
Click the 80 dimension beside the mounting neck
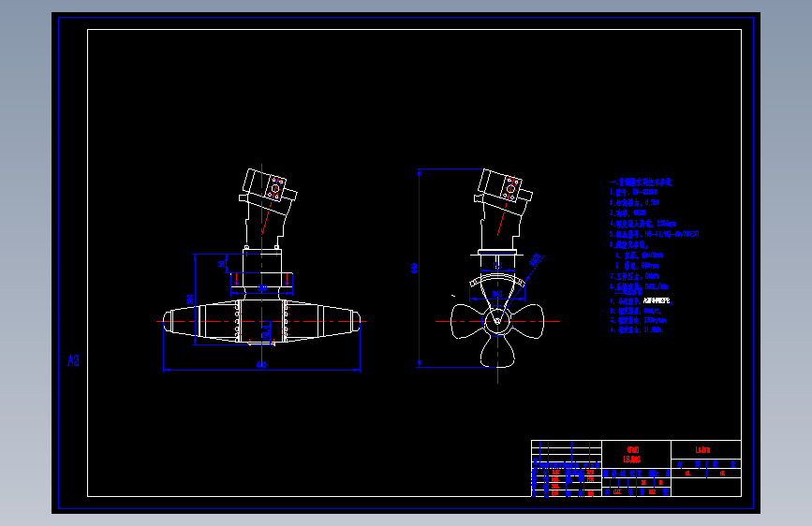[222, 264]
